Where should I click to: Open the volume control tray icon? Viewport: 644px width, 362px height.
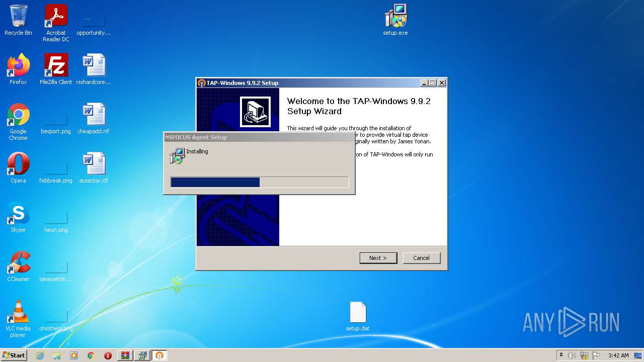572,355
